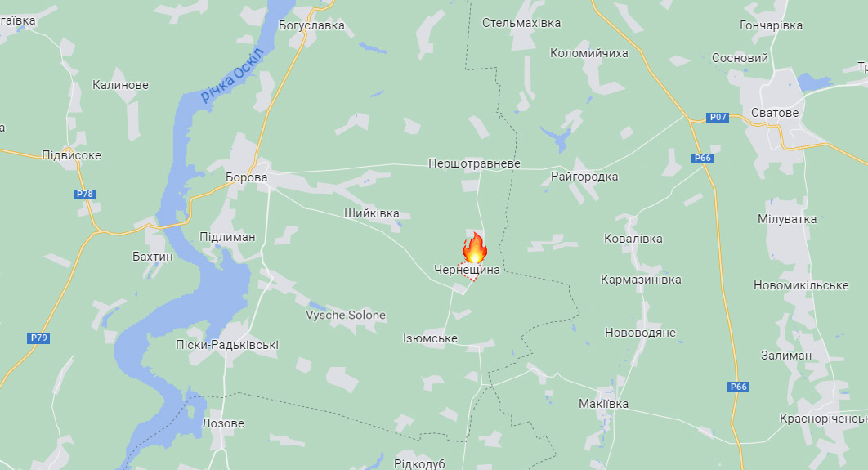This screenshot has height=470, width=868.
Task: Select the Першотравневе label
Action: tap(474, 163)
